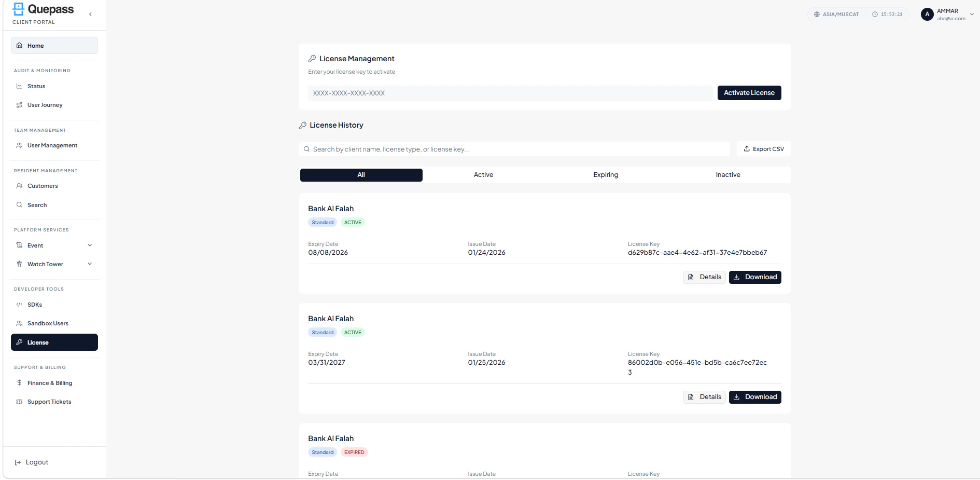
Task: Click the Quepass logo icon
Action: 19,9
